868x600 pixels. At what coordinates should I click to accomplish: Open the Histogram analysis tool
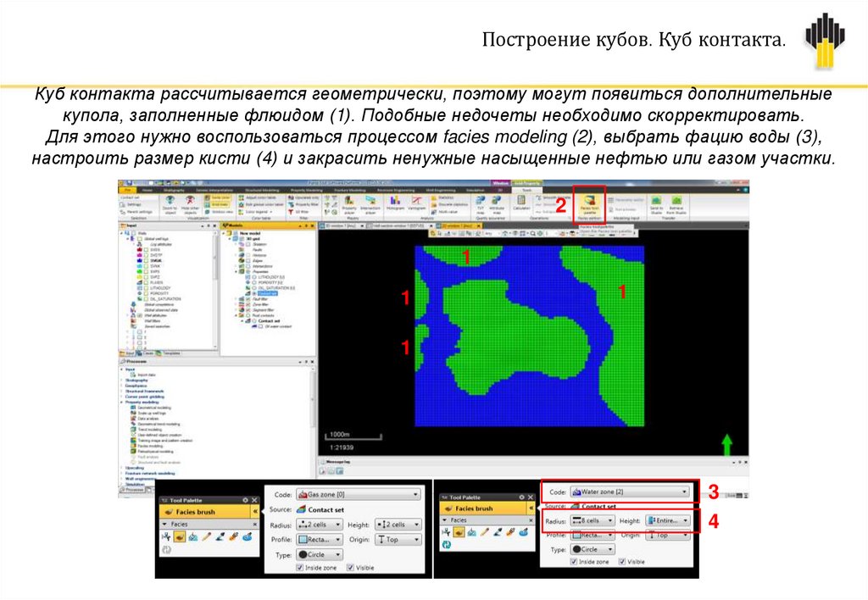click(395, 203)
